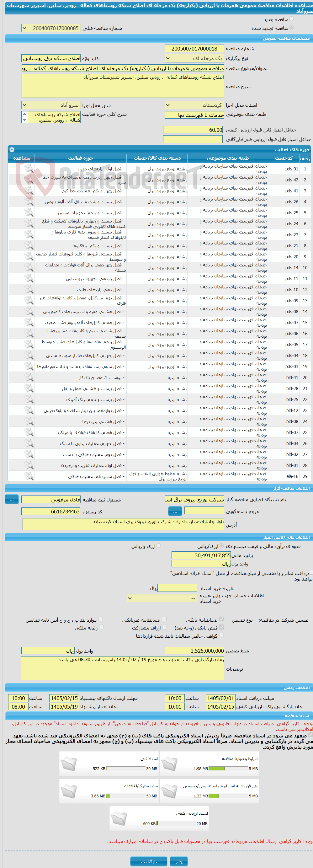Open view icon for row pds-21
The width and height of the screenshot is (313, 868).
[29, 246]
